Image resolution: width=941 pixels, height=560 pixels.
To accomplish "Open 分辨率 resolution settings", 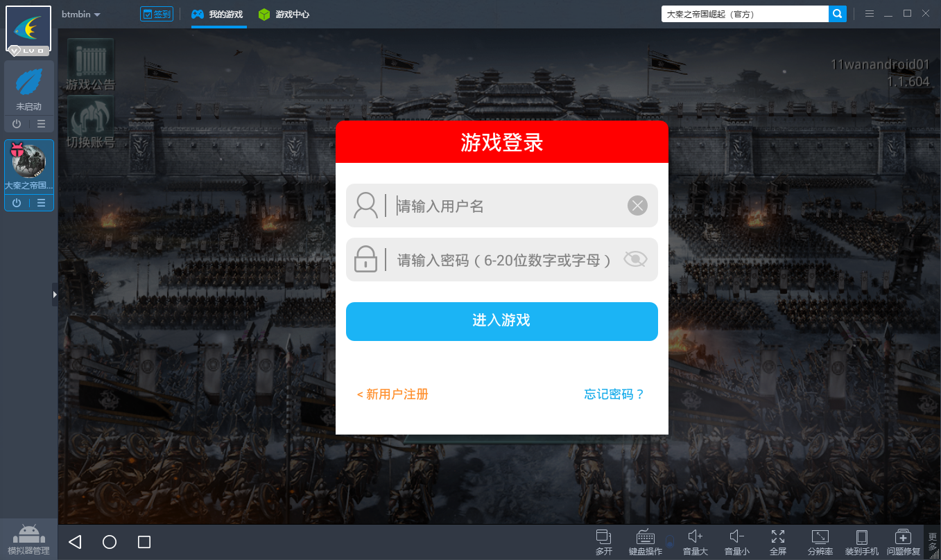I will click(820, 542).
